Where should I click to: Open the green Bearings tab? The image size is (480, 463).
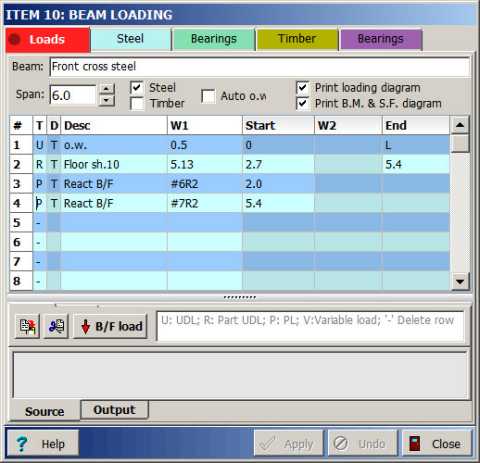[x=214, y=39]
